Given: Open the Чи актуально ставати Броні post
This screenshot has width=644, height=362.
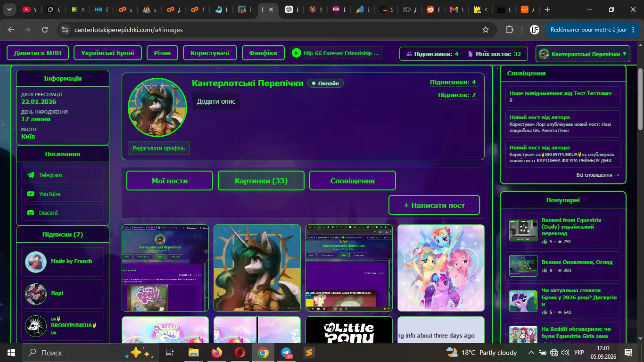Looking at the screenshot, I should click(x=563, y=301).
